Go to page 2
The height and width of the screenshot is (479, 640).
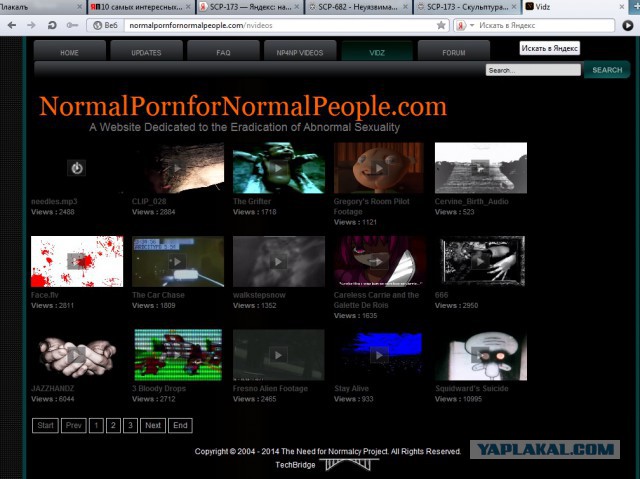click(x=113, y=425)
